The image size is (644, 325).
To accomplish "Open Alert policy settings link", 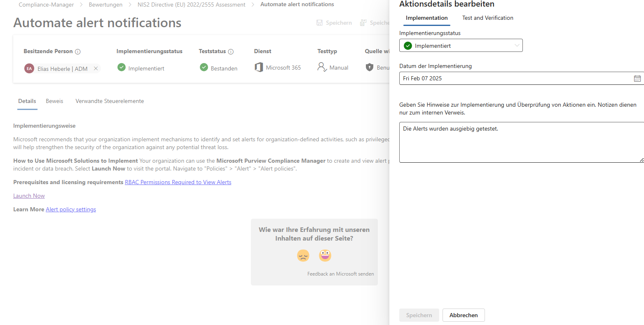I will click(x=71, y=210).
